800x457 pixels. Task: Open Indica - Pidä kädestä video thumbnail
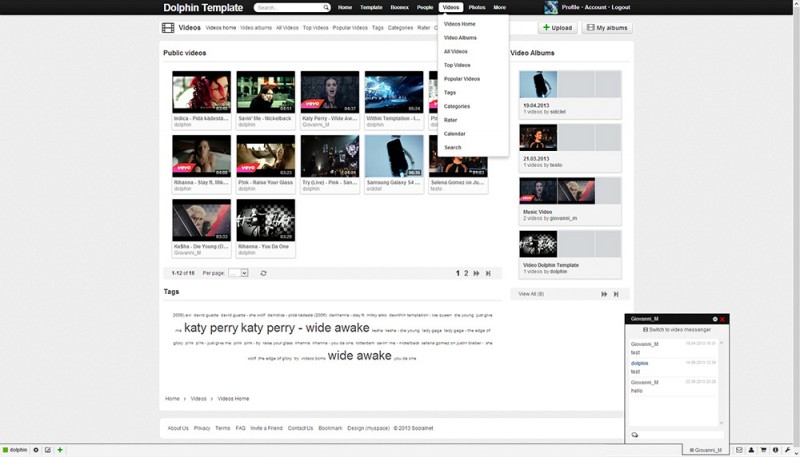point(202,92)
